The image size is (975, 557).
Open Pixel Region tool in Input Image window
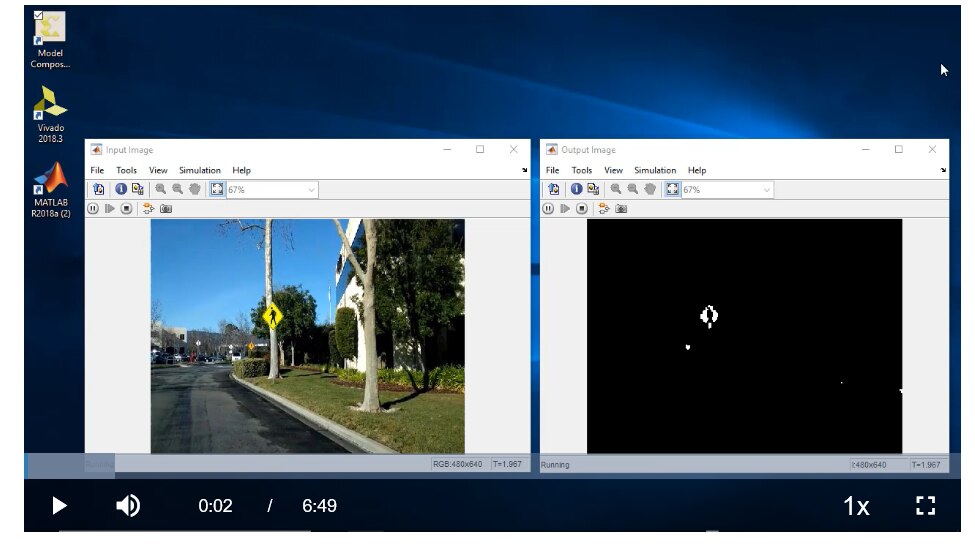(137, 189)
